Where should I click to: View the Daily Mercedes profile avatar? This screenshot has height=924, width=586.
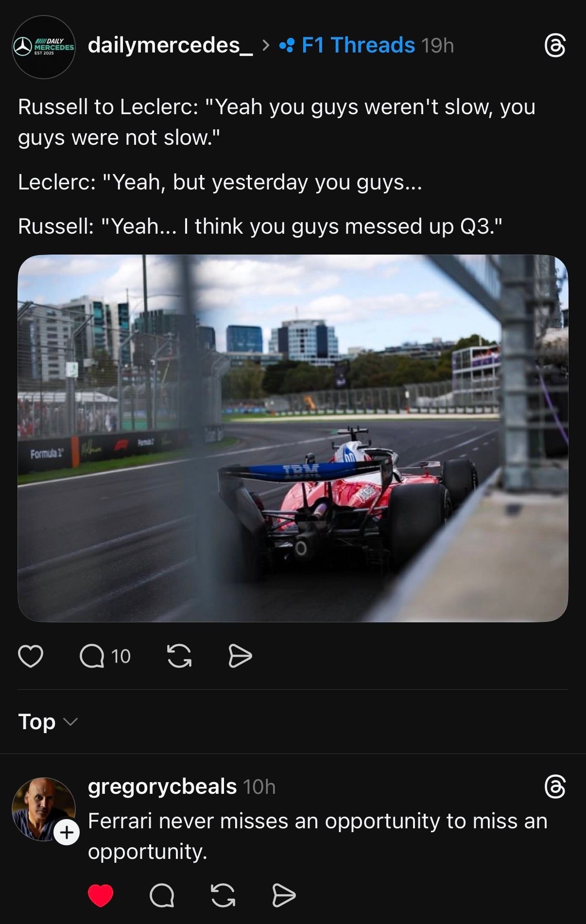click(x=44, y=47)
